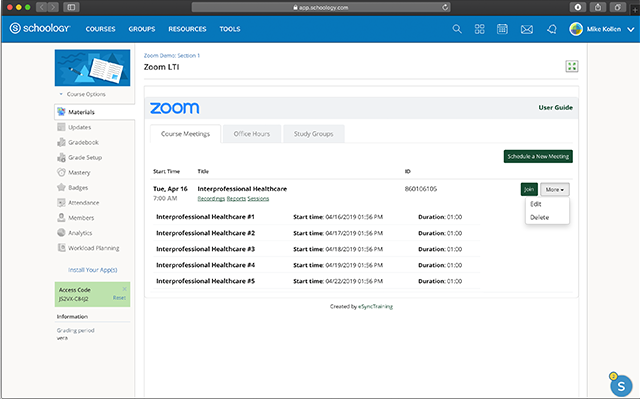Click the Updates icon in sidebar

tap(61, 127)
